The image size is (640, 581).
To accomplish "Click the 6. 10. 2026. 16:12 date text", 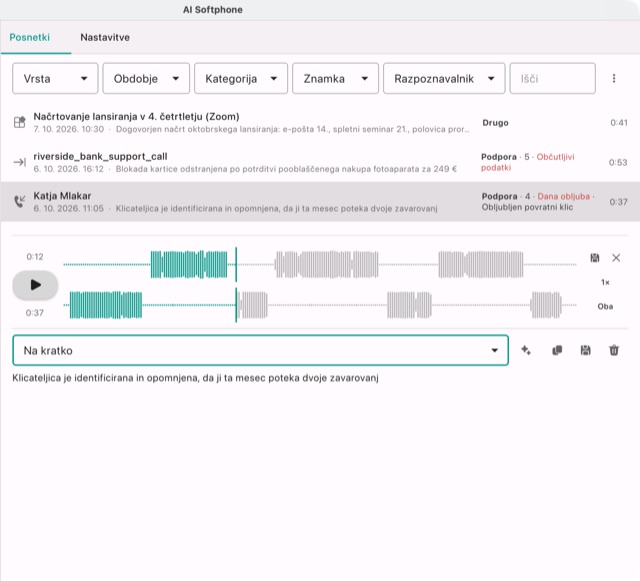I will pyautogui.click(x=69, y=169).
